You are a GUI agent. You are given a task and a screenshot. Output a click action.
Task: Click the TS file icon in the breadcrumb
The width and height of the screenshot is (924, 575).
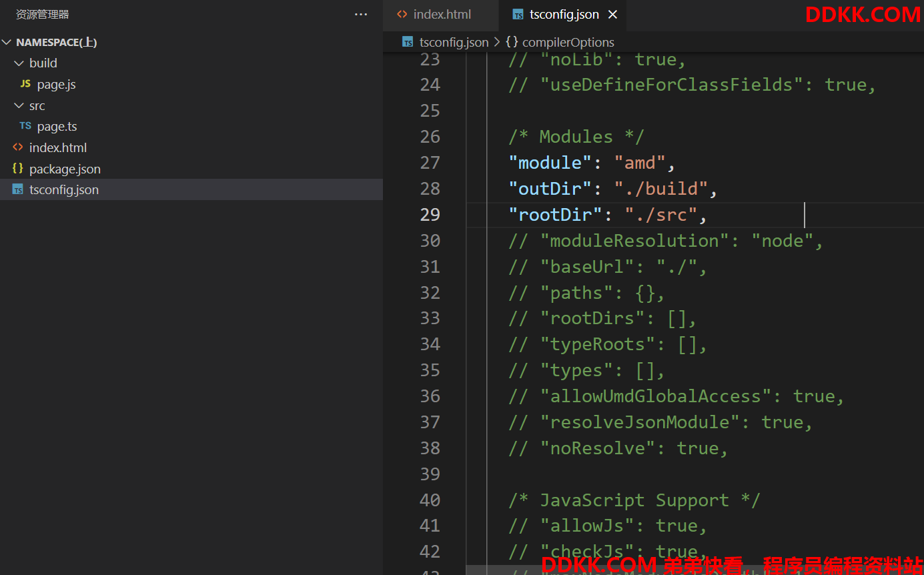408,42
